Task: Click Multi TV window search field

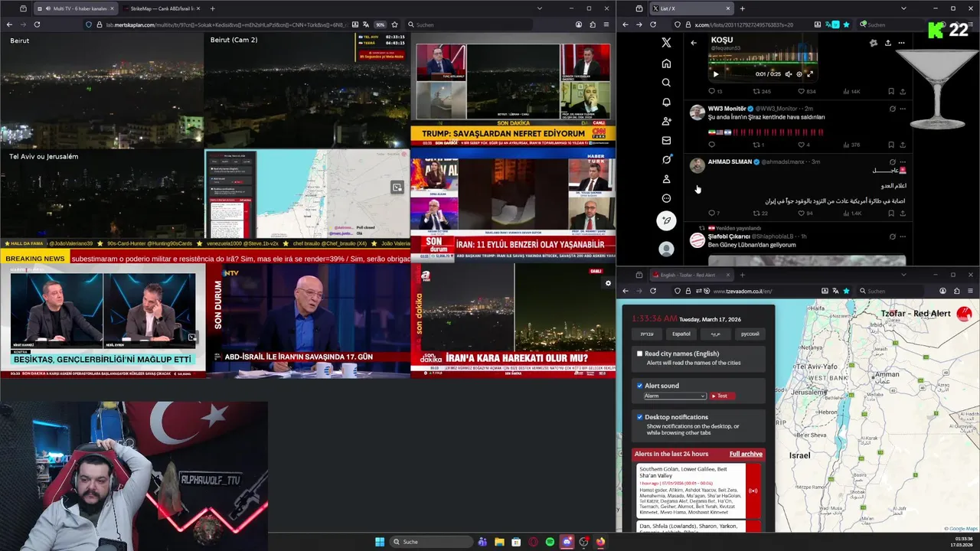Action: 469,24
